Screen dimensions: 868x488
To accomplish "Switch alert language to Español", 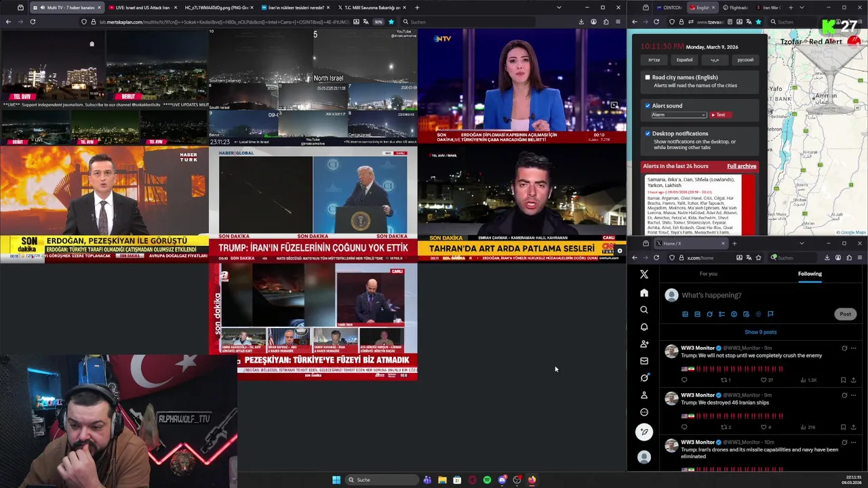I will click(684, 60).
